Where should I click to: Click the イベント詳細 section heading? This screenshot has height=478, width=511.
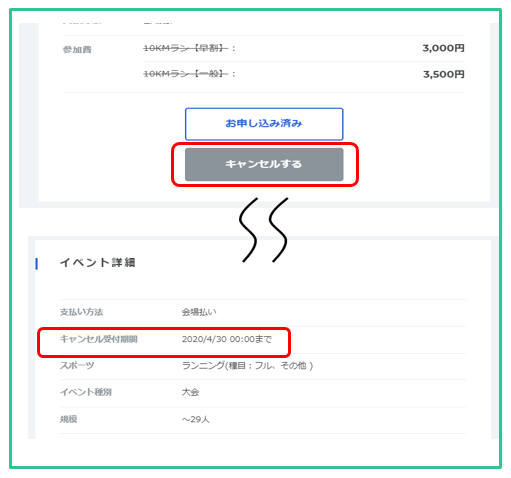click(x=98, y=263)
